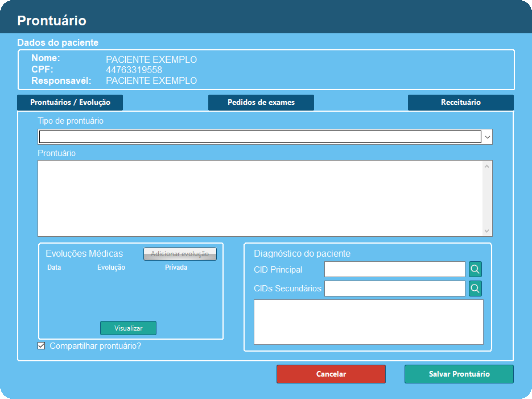Search CID Principal with magnifier icon
The height and width of the screenshot is (399, 532).
pos(475,269)
